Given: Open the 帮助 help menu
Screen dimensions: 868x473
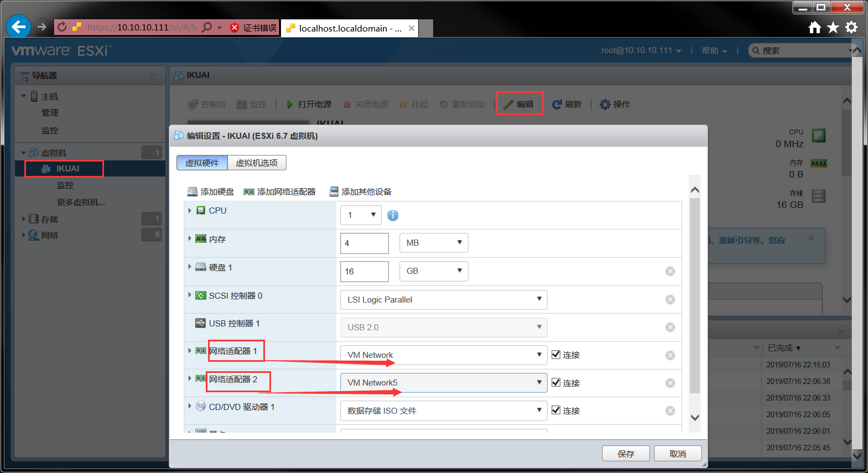Looking at the screenshot, I should point(714,50).
